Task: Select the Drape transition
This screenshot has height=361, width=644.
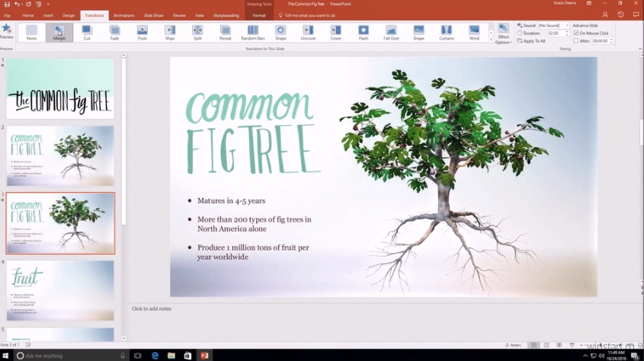Action: tap(418, 33)
